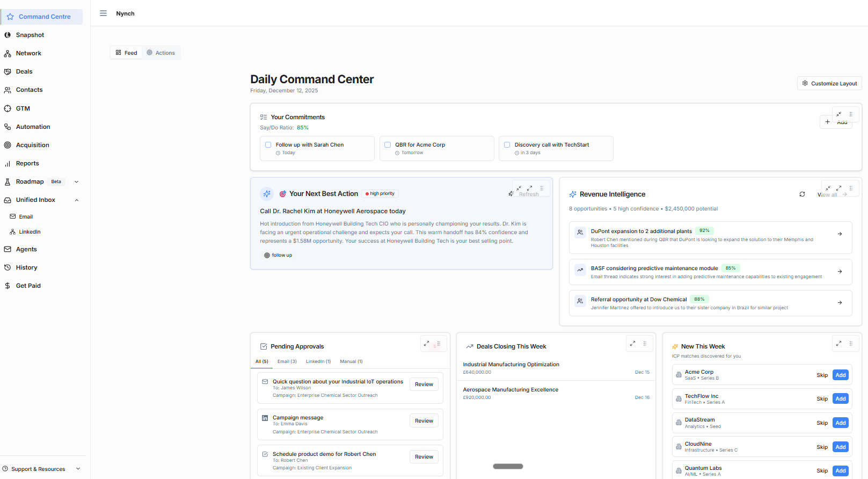Add TechFlow Inc match

click(x=841, y=398)
